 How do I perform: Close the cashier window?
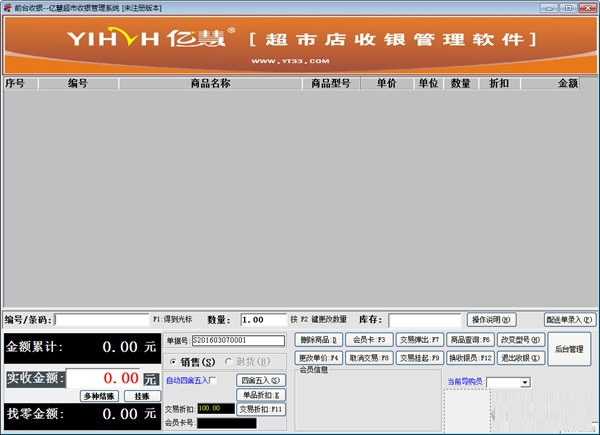[588, 8]
